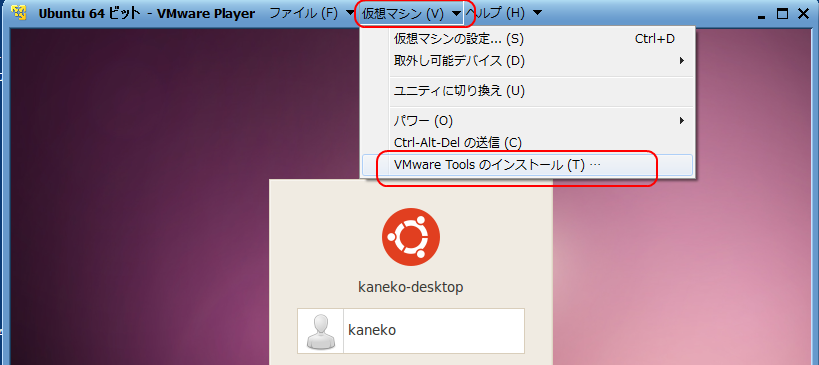
Task: Click the VMware Player title bar icon
Action: 19,13
